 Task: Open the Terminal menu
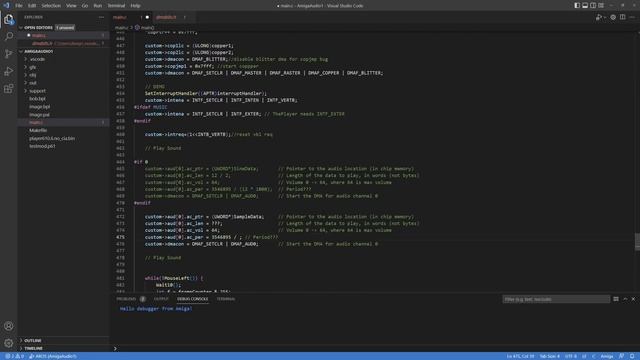[x=116, y=6]
